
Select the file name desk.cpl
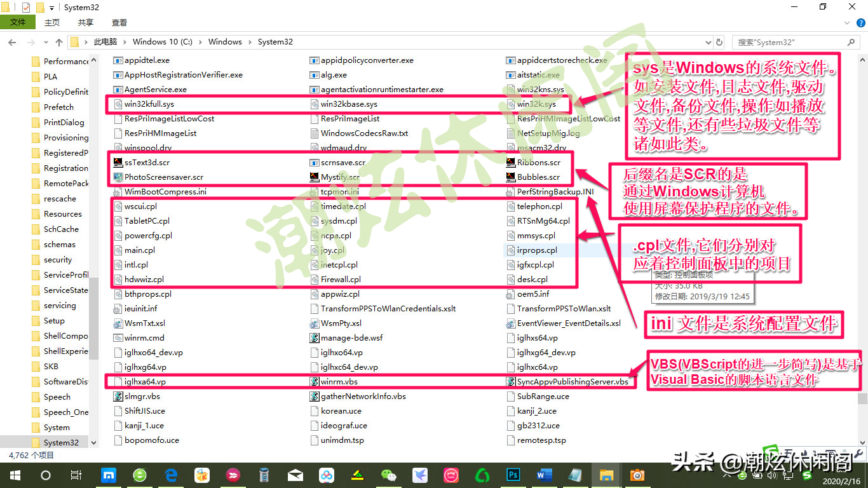tap(532, 280)
